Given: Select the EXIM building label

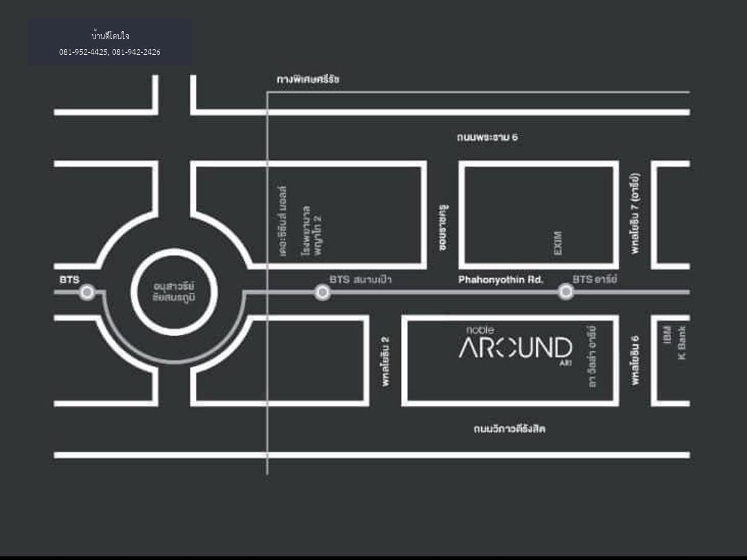Looking at the screenshot, I should point(558,243).
